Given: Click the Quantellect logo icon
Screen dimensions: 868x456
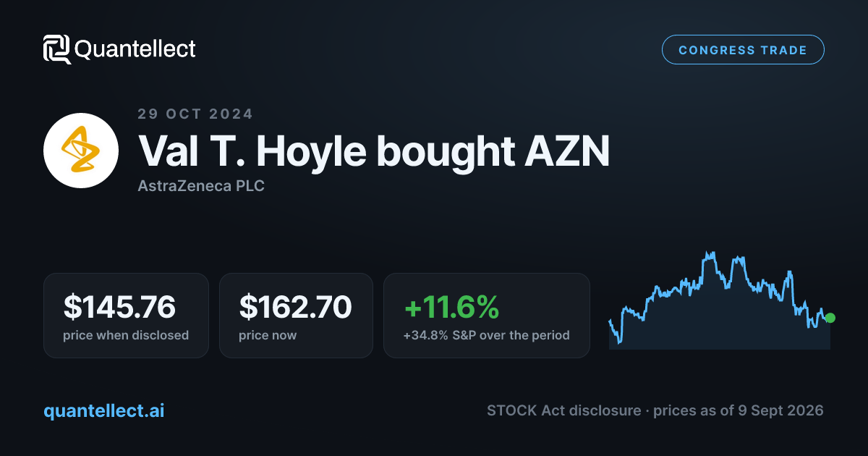Looking at the screenshot, I should (x=56, y=49).
